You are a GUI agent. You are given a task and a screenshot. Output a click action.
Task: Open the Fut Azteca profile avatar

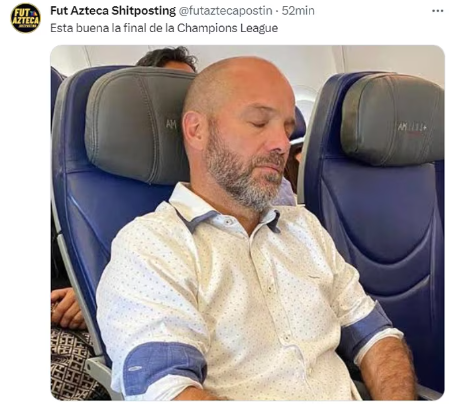pyautogui.click(x=25, y=18)
